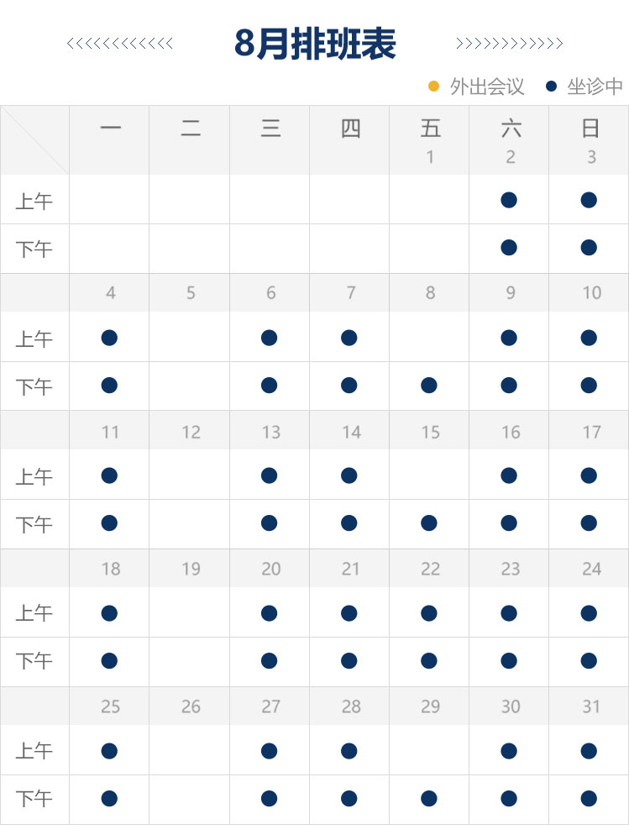Click the afternoon dot for Friday August 8
The width and height of the screenshot is (629, 840).
[x=429, y=386]
